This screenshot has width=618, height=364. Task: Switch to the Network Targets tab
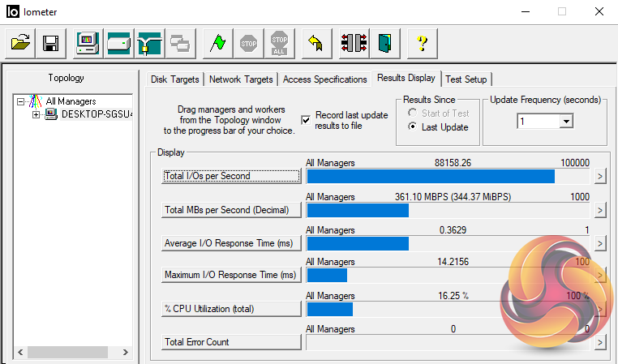coord(241,79)
